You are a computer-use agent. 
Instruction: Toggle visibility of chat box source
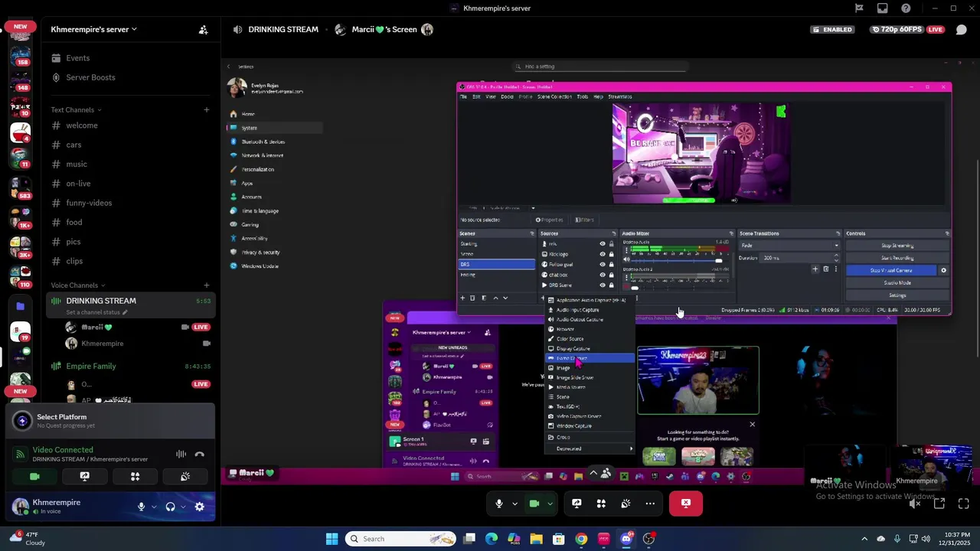pyautogui.click(x=603, y=275)
